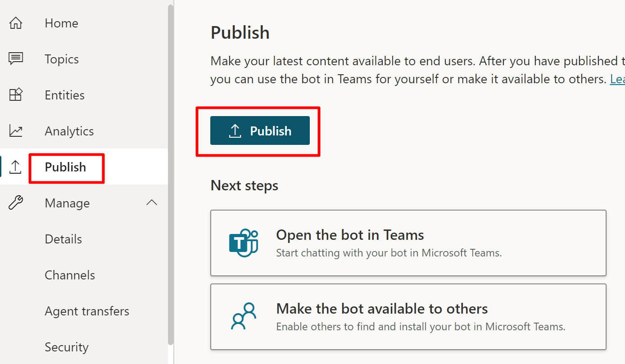Image resolution: width=625 pixels, height=364 pixels.
Task: Click the Learn more link
Action: 617,79
